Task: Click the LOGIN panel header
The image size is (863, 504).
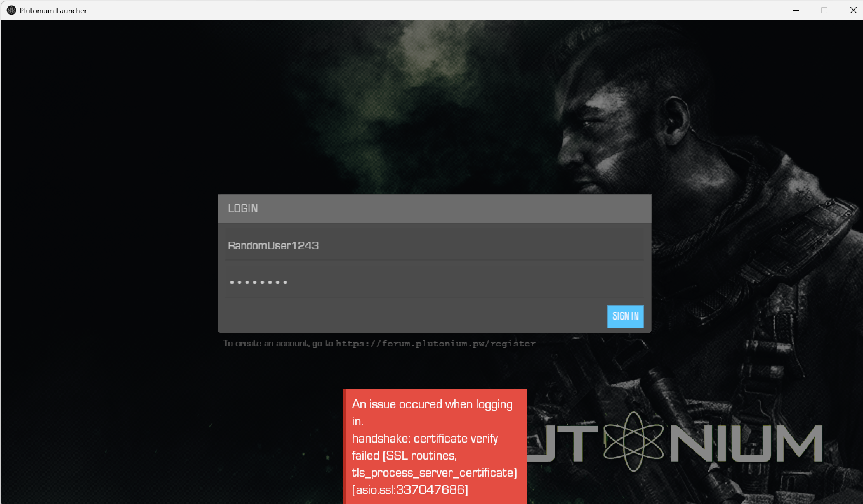Action: (434, 209)
